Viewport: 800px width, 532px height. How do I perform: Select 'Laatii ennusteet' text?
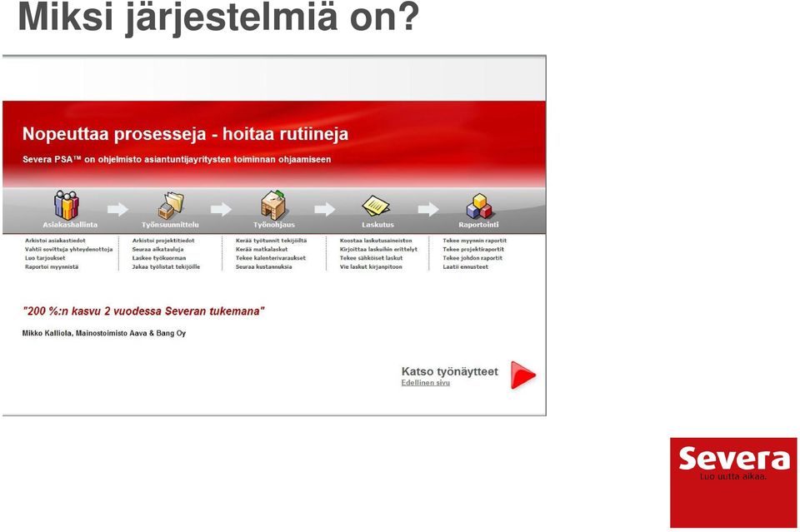(465, 266)
